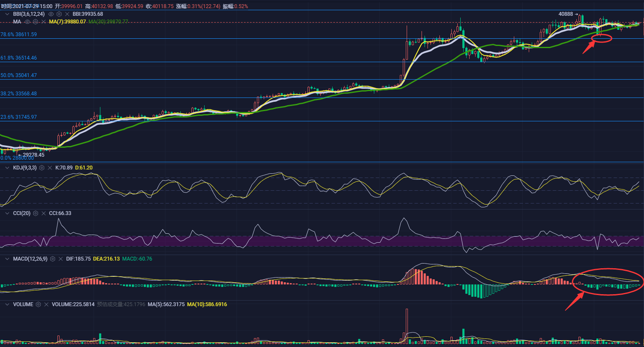Click the 预估成交量:425.1796 estimate
The height and width of the screenshot is (347, 644).
pos(121,304)
